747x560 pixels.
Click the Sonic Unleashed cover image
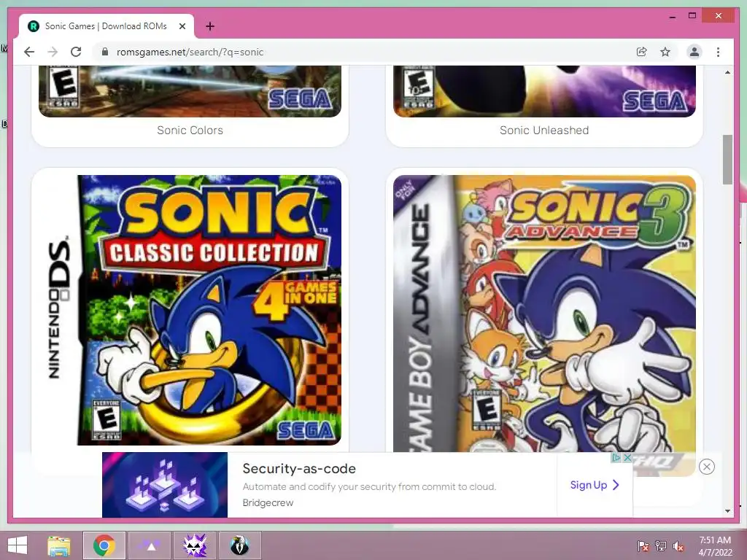pos(544,91)
